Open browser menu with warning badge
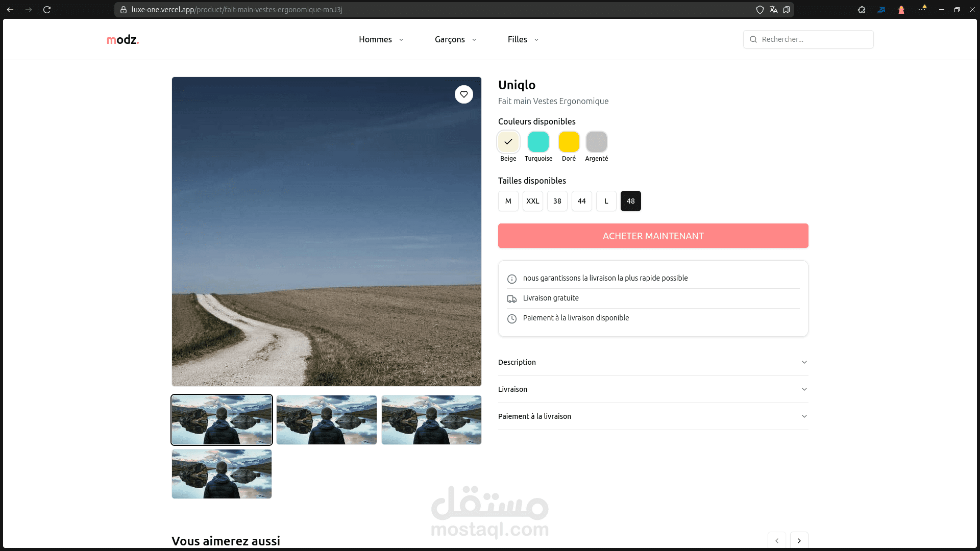Image resolution: width=980 pixels, height=551 pixels. 922,9
